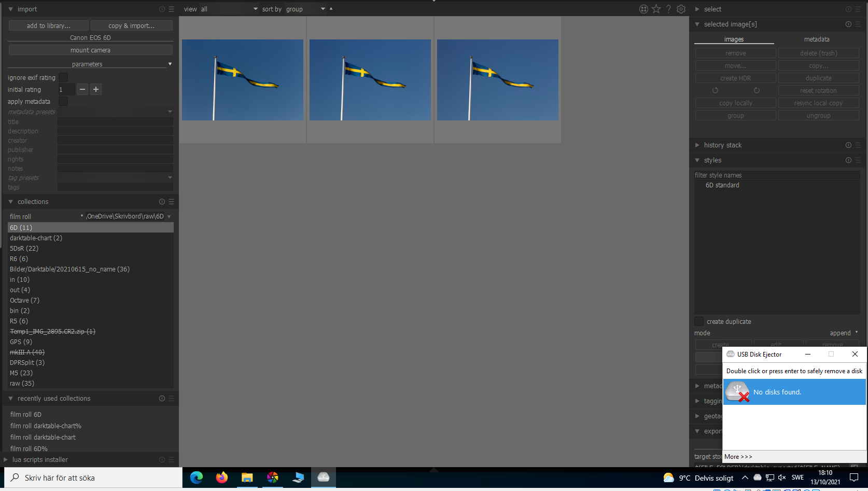Check the create duplicate option

coord(699,322)
